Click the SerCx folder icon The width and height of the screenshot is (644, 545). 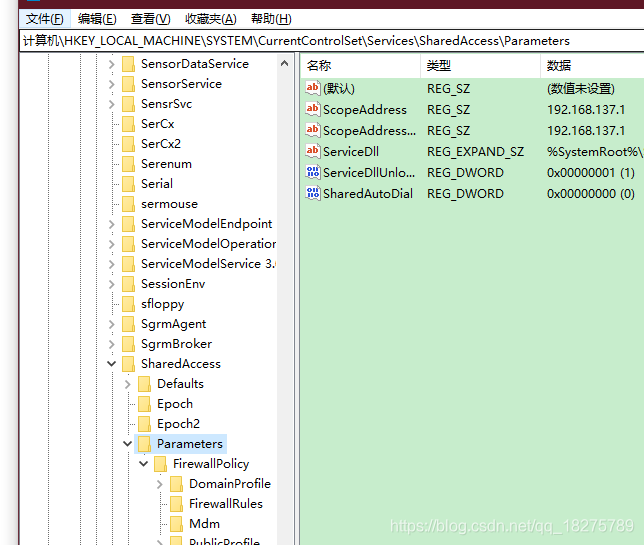(x=129, y=124)
